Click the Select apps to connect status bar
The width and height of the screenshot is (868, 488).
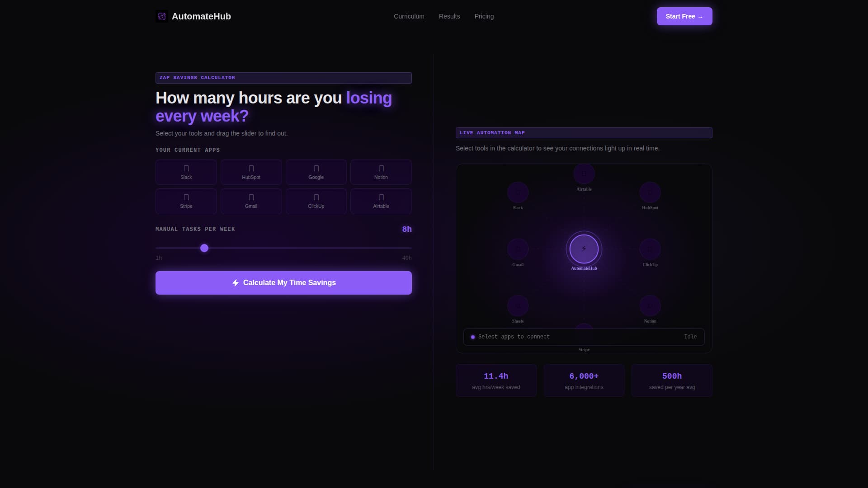coord(584,337)
